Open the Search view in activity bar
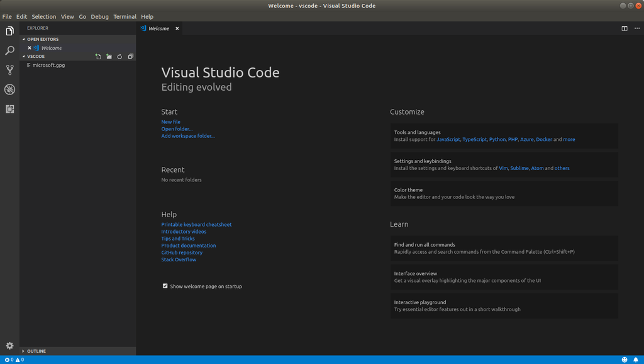Viewport: 644px width, 364px height. click(9, 50)
